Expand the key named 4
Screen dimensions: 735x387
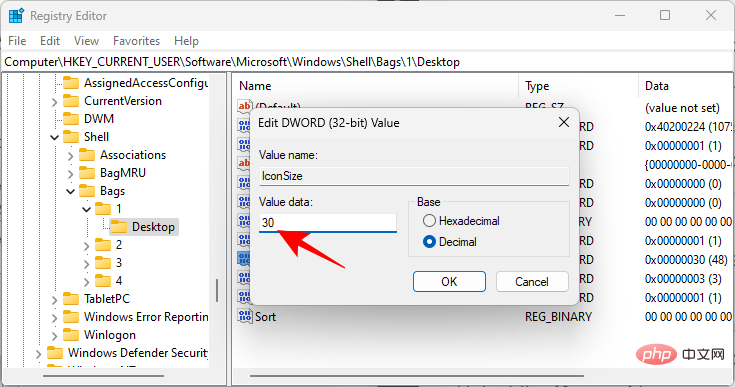pos(86,281)
